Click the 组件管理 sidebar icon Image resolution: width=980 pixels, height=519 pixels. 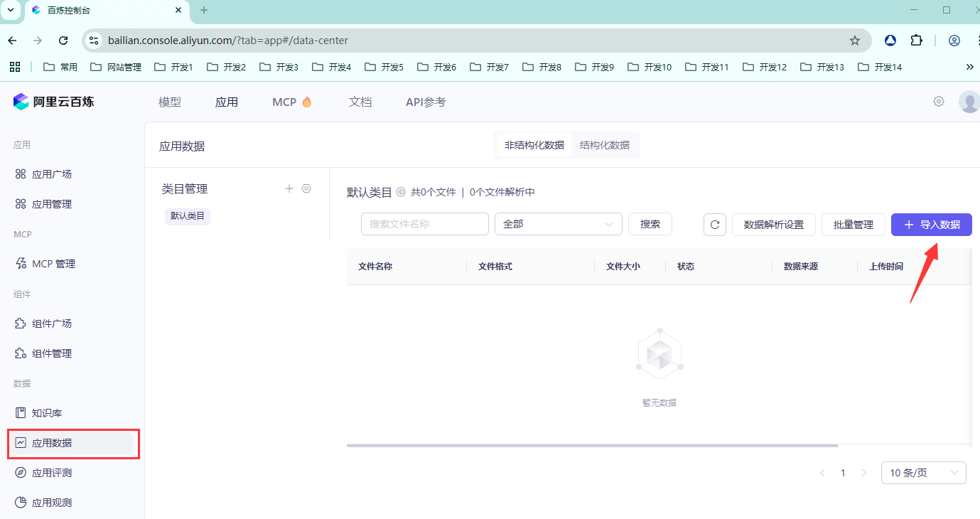pyautogui.click(x=21, y=353)
